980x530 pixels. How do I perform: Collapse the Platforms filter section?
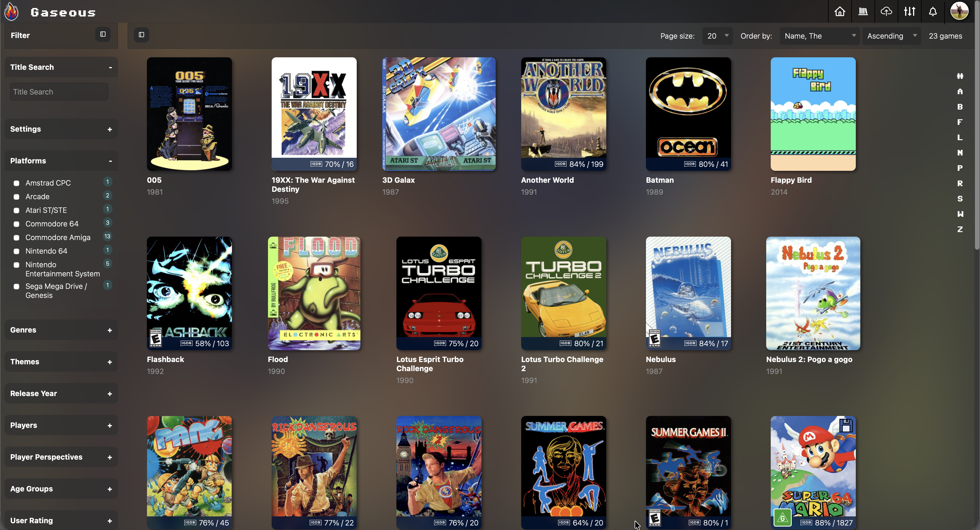click(110, 161)
